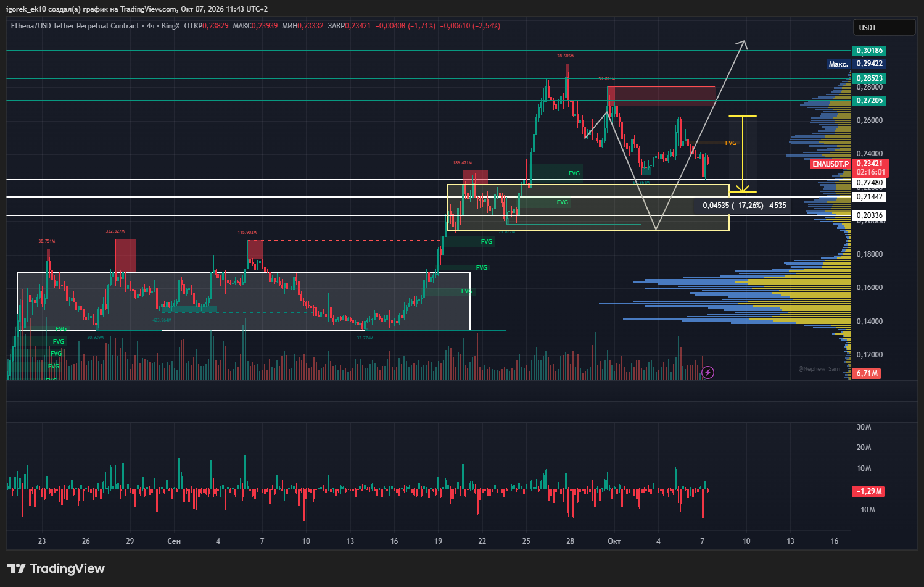Open the TradingView logo at bottom left
The width and height of the screenshot is (924, 587).
(x=56, y=568)
